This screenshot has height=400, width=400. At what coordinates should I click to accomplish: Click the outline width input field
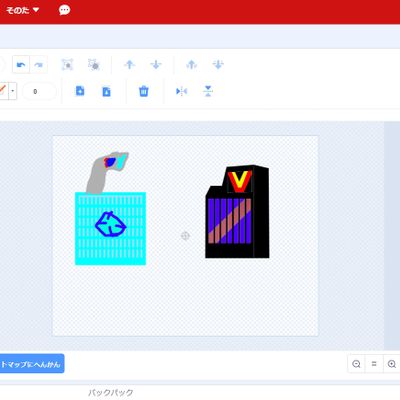(39, 91)
